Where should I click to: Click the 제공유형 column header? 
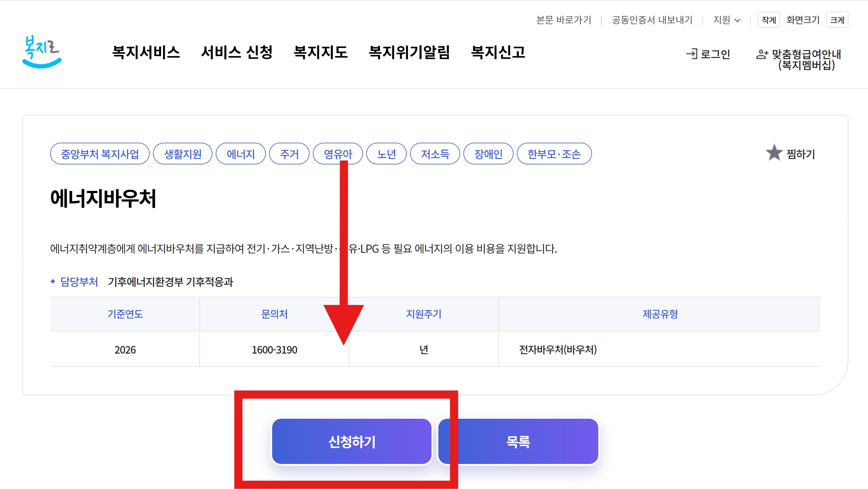[x=660, y=314]
